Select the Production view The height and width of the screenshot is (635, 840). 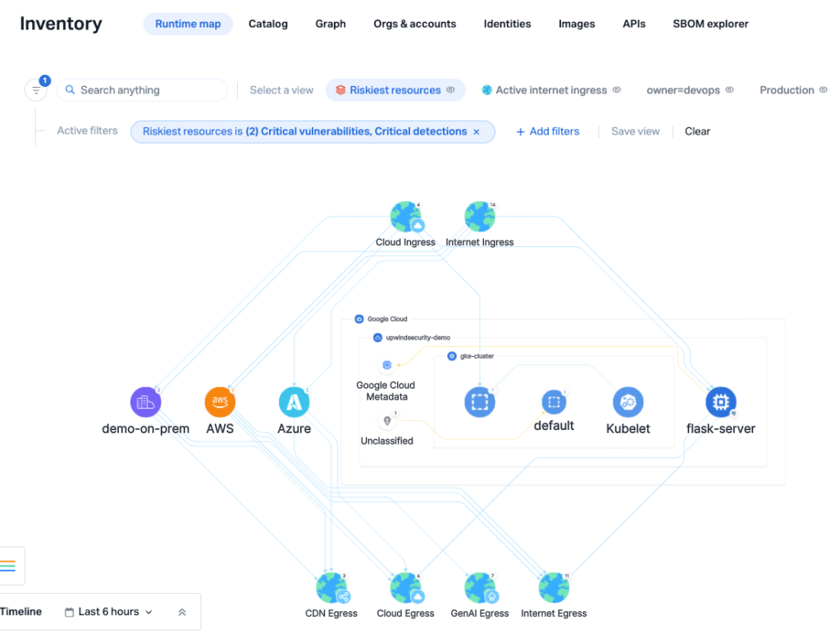(787, 90)
